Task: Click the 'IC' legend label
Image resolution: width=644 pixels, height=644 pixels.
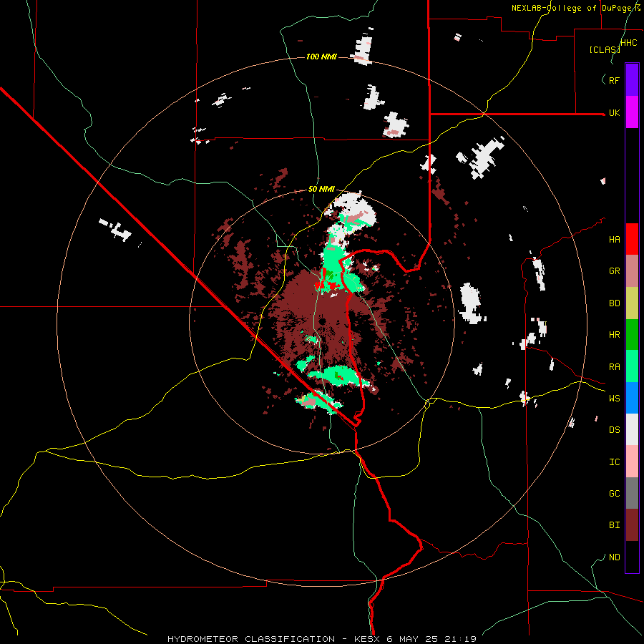Action: point(614,462)
